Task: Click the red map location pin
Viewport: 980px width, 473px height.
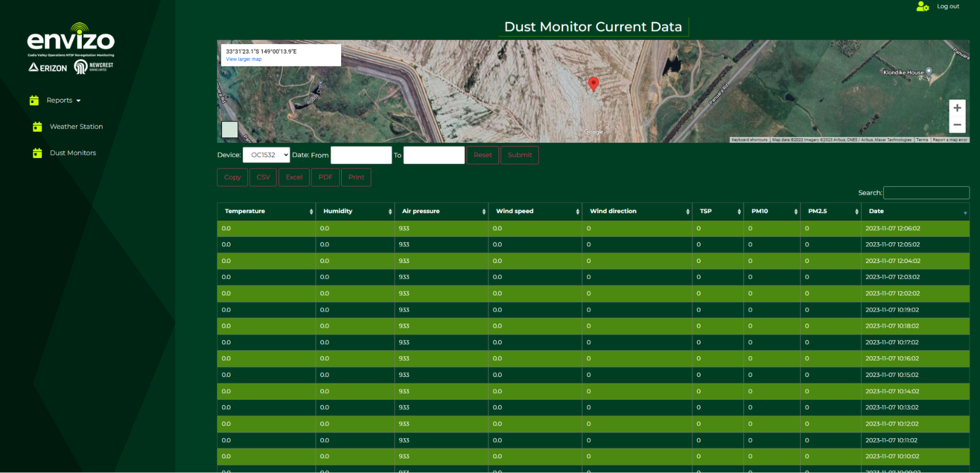Action: [593, 84]
